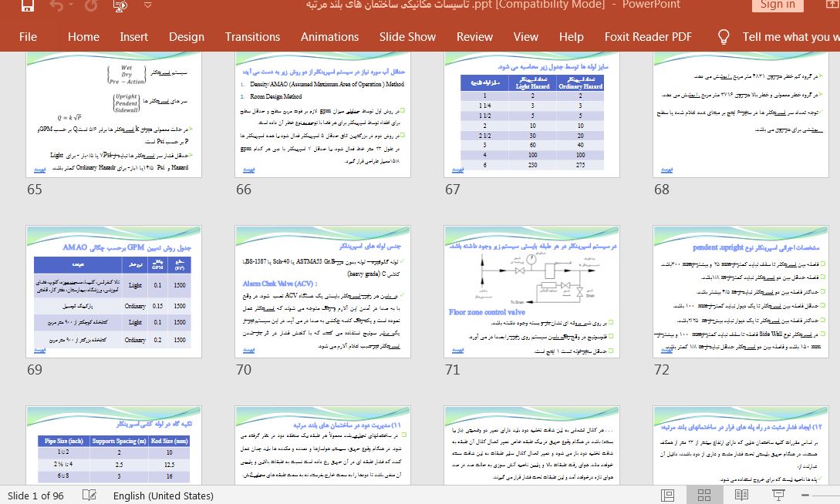Click the Slide 1 of 96 status indicator

pyautogui.click(x=35, y=496)
